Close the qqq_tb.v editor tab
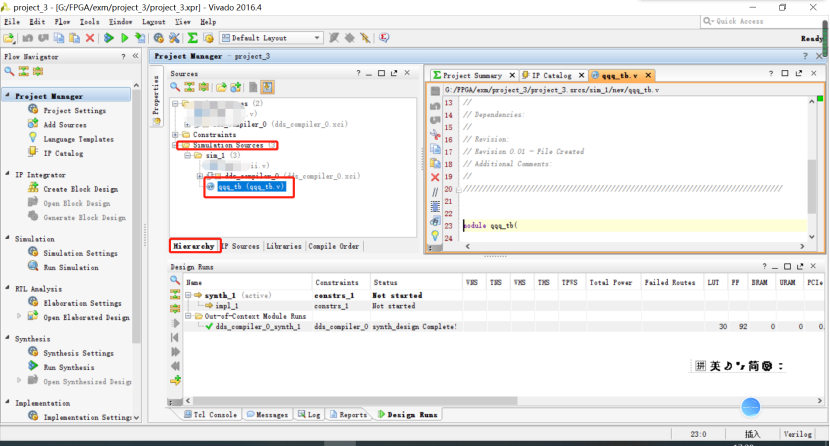The image size is (830, 446). coord(648,75)
